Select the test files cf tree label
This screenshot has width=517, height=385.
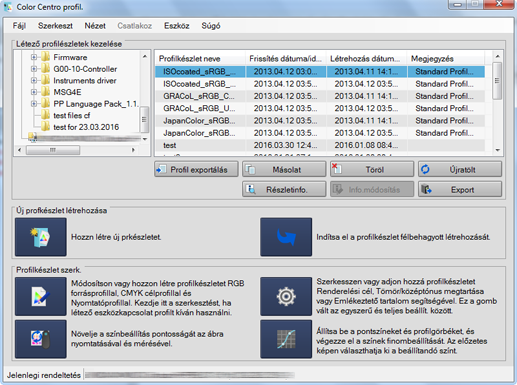coord(72,116)
